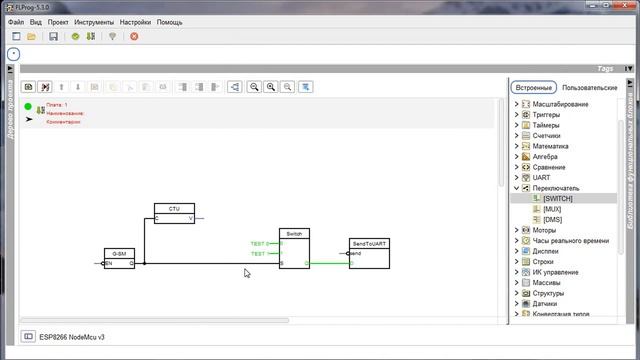Click the block library vertical scrollbar
Screen dimensions: 640x360
tap(620, 187)
